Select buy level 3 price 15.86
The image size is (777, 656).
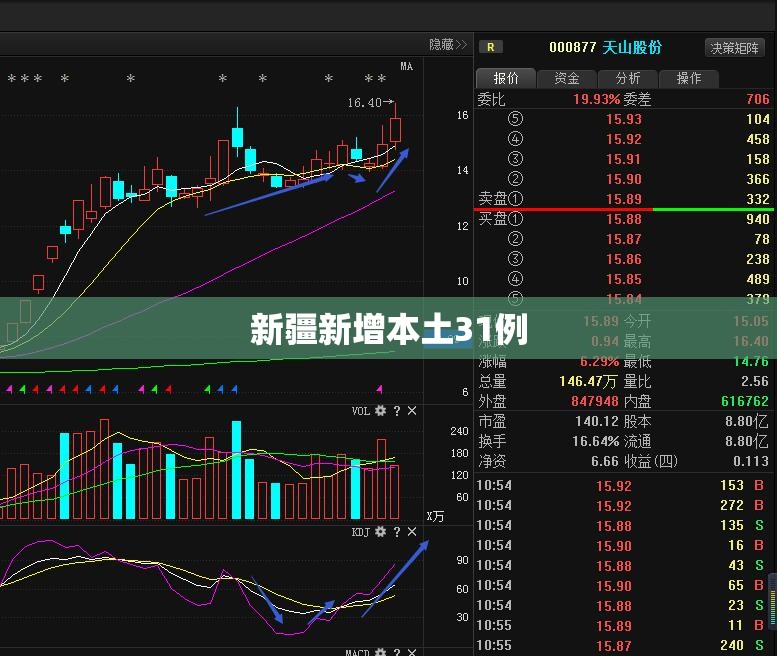(x=623, y=259)
